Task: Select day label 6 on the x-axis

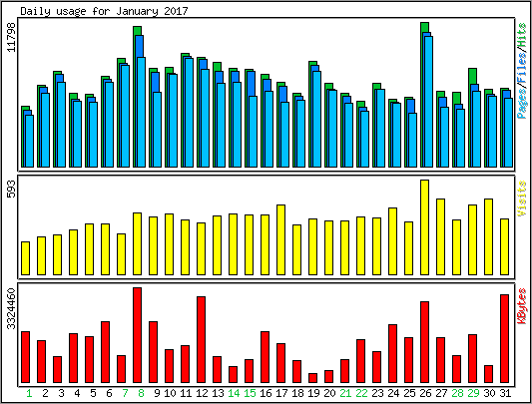Action: 109,393
